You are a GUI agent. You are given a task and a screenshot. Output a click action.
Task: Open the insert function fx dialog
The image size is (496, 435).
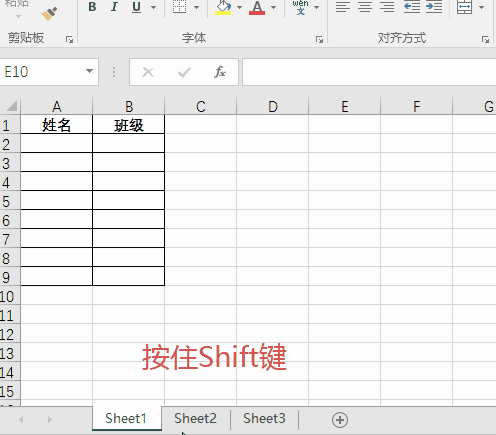tap(220, 72)
